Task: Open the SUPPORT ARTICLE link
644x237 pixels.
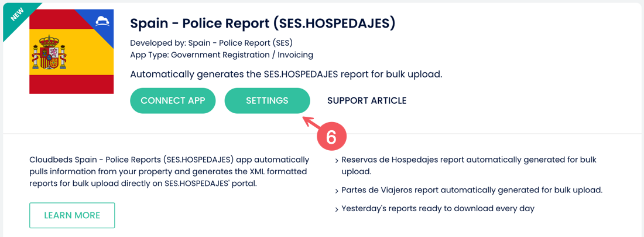Action: (366, 100)
